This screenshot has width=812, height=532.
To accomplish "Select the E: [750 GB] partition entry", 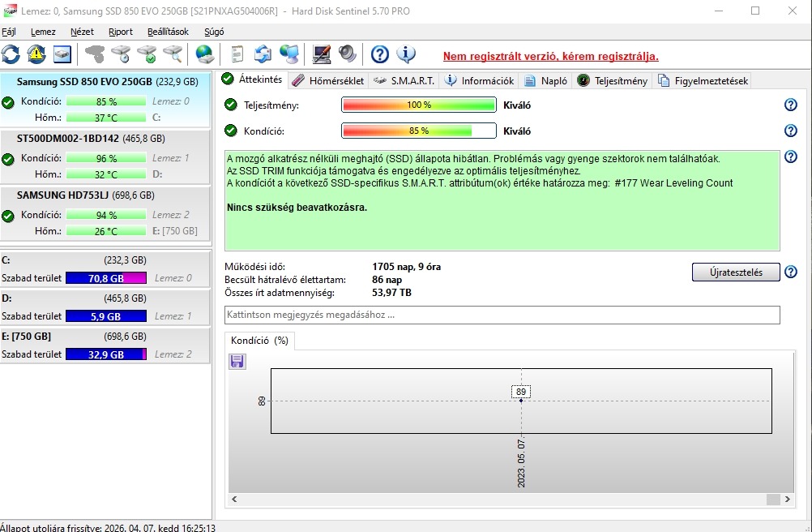I will coord(105,345).
